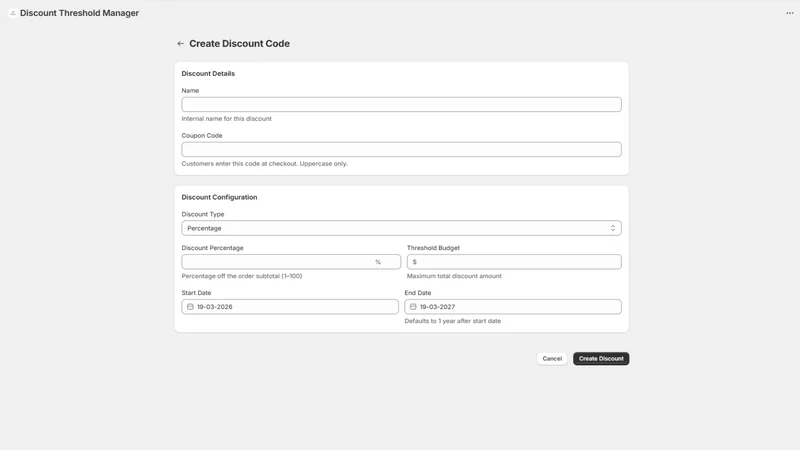Click the Discount Threshold Manager title
Screen dimensions: 800x450
click(79, 13)
